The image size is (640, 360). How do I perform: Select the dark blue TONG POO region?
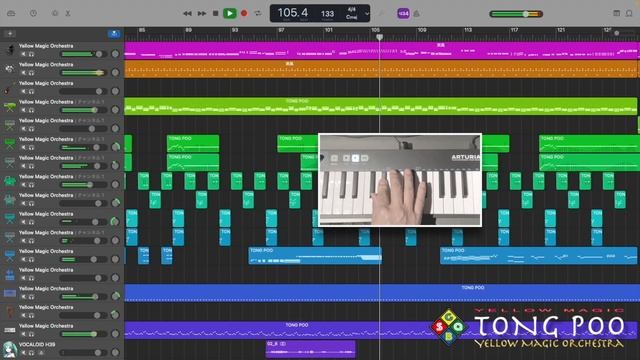[x=382, y=293]
